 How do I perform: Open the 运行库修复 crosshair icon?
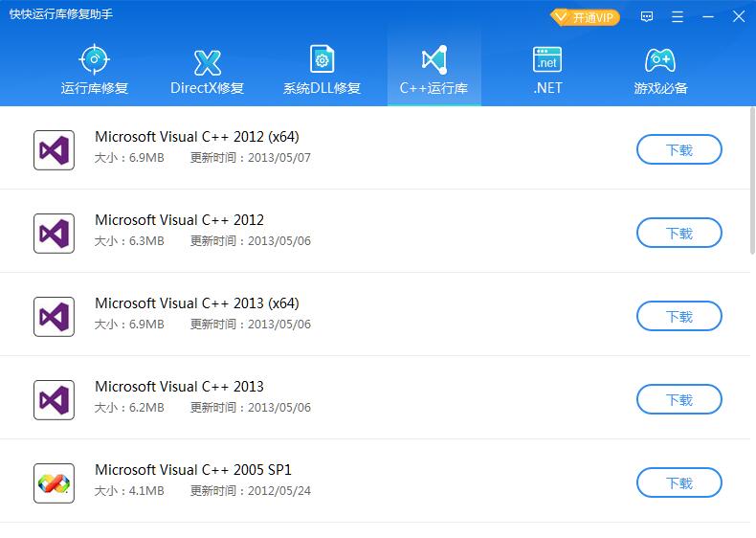(94, 59)
